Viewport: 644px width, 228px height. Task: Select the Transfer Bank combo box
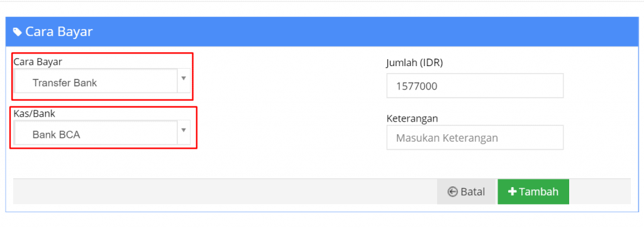pos(102,81)
